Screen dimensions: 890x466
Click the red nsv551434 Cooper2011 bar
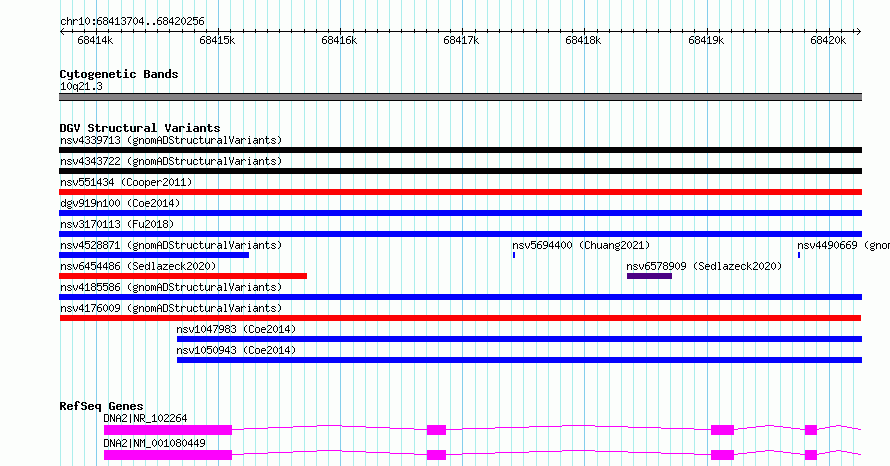(x=460, y=192)
